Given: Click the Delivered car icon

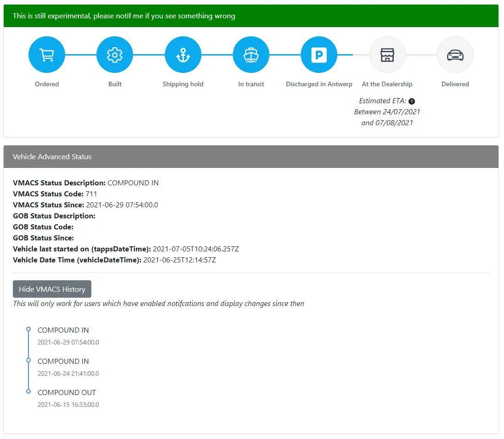Looking at the screenshot, I should tap(455, 55).
